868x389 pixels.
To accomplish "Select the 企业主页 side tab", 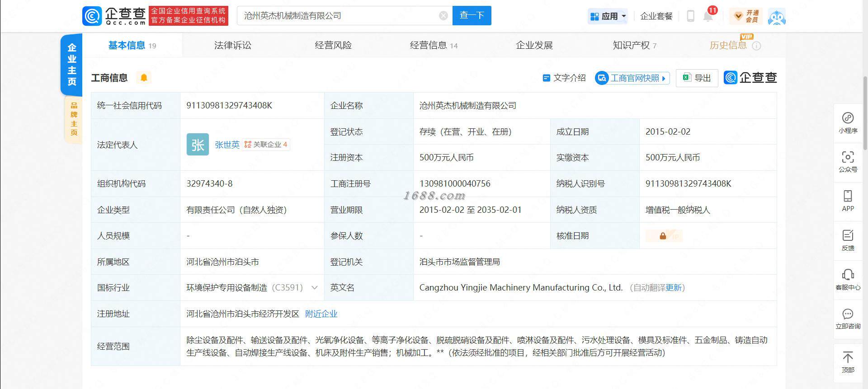I will tap(71, 65).
